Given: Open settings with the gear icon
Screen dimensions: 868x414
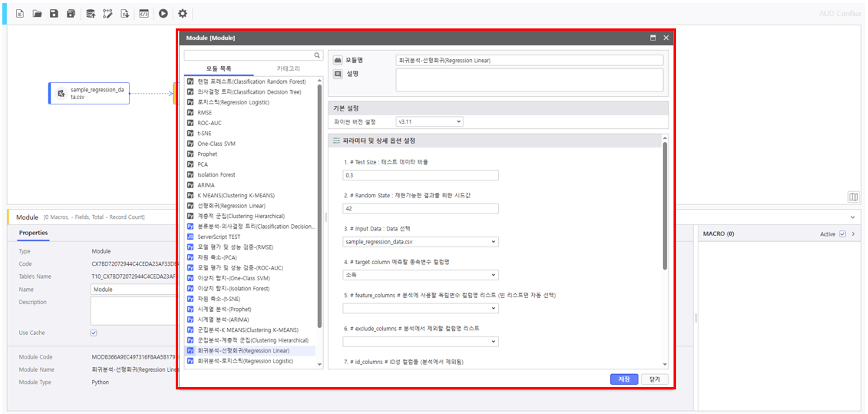Looking at the screenshot, I should tap(183, 14).
